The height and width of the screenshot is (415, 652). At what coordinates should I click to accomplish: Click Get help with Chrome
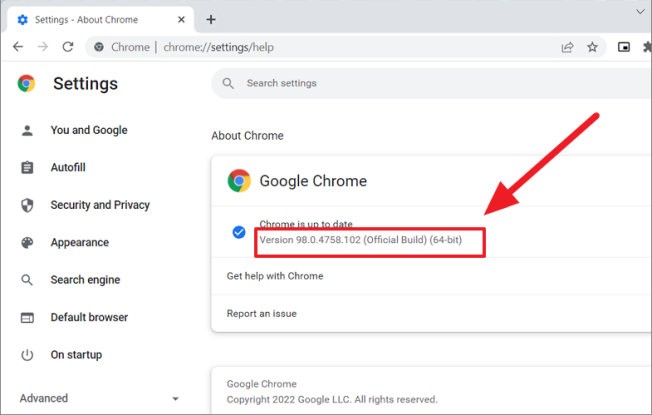click(275, 276)
